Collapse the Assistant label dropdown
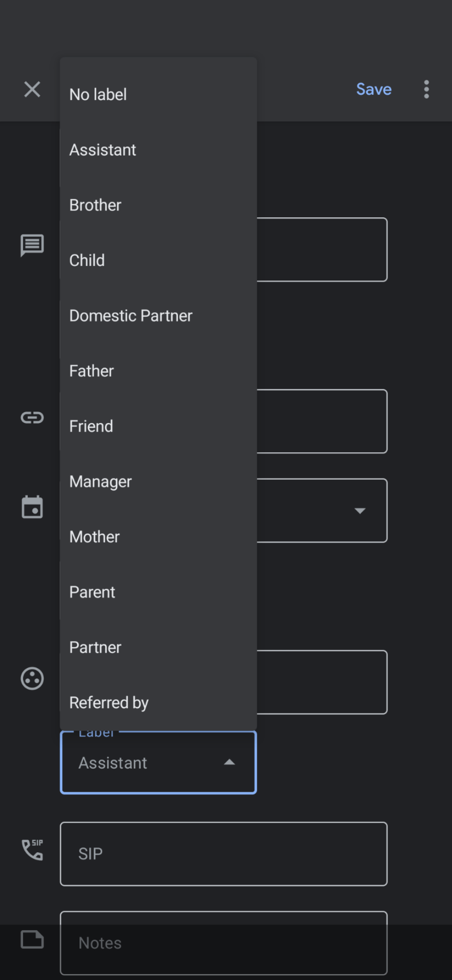The width and height of the screenshot is (452, 980). (x=230, y=762)
